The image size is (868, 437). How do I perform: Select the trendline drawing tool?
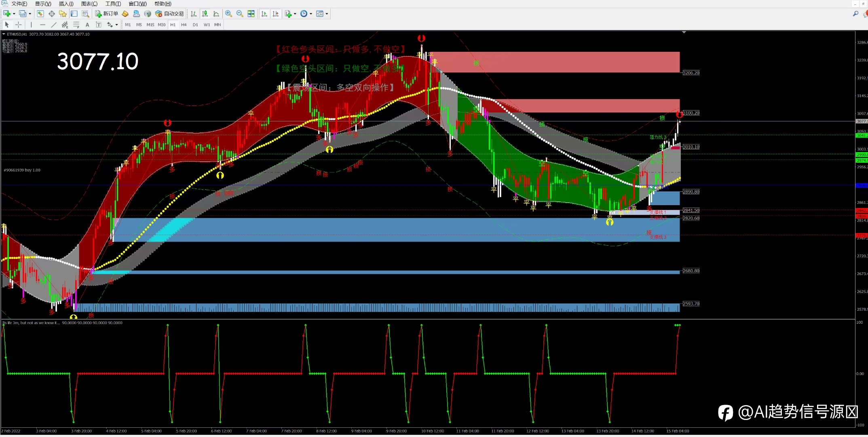[x=53, y=25]
